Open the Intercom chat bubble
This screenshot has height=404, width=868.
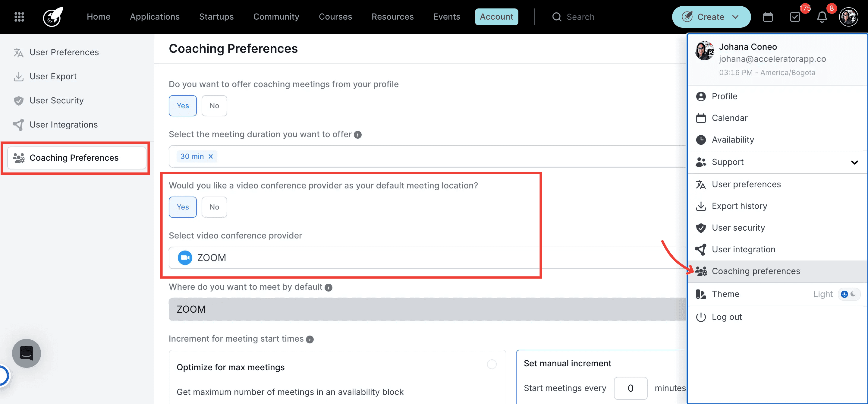[26, 353]
